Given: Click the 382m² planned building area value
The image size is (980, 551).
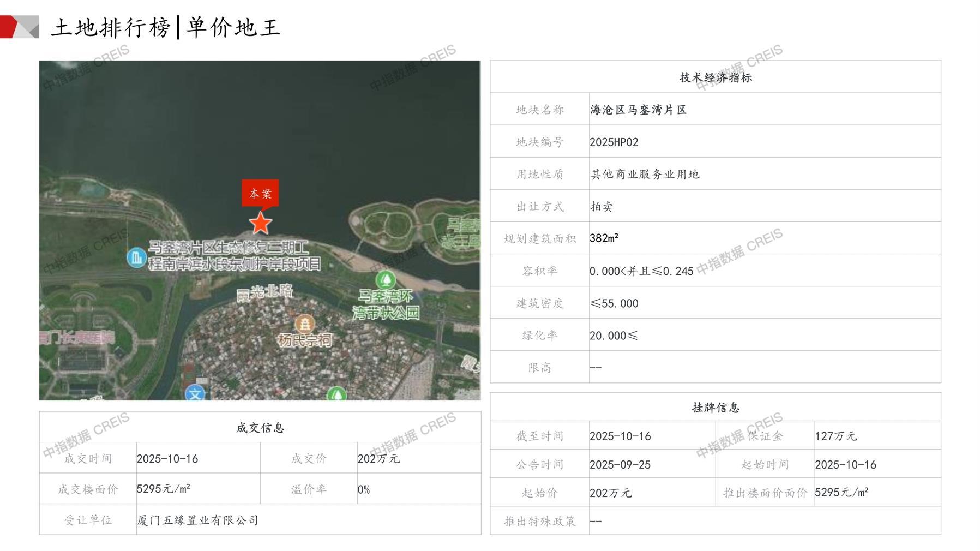Looking at the screenshot, I should tap(604, 238).
